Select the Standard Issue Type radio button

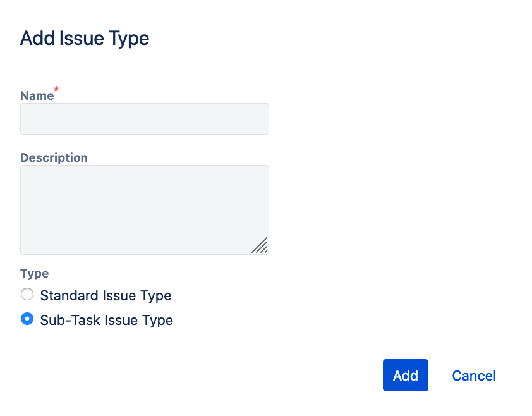(x=27, y=295)
